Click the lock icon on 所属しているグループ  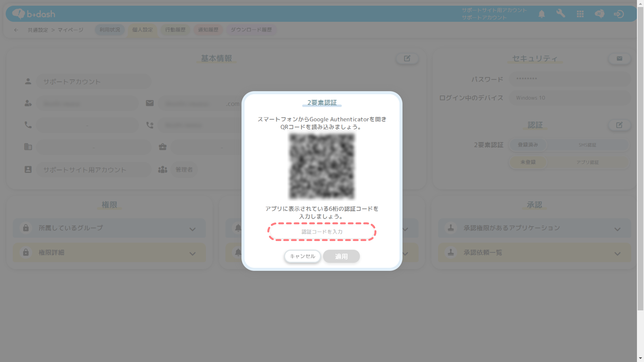pos(26,228)
